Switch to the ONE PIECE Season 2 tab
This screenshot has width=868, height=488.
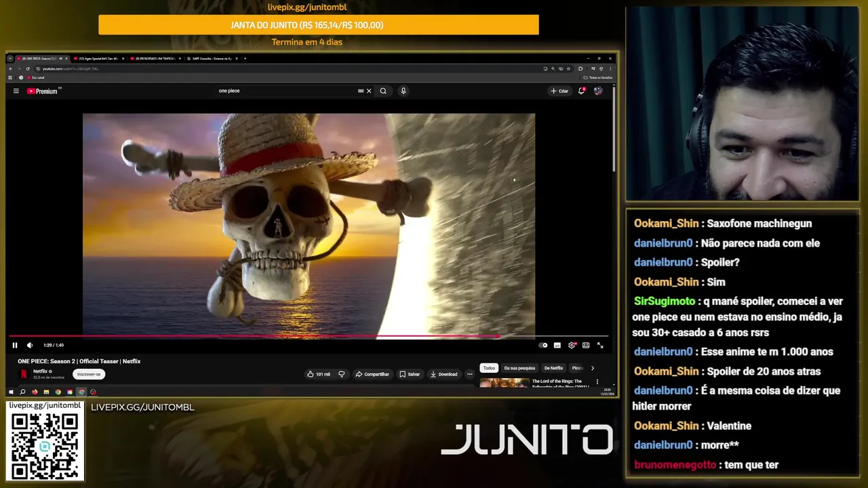coord(41,58)
